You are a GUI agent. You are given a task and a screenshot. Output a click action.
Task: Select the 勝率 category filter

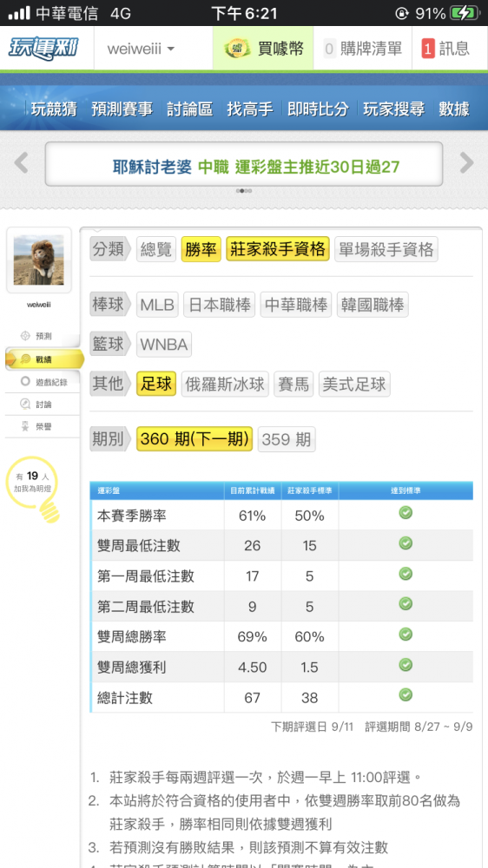tap(201, 249)
